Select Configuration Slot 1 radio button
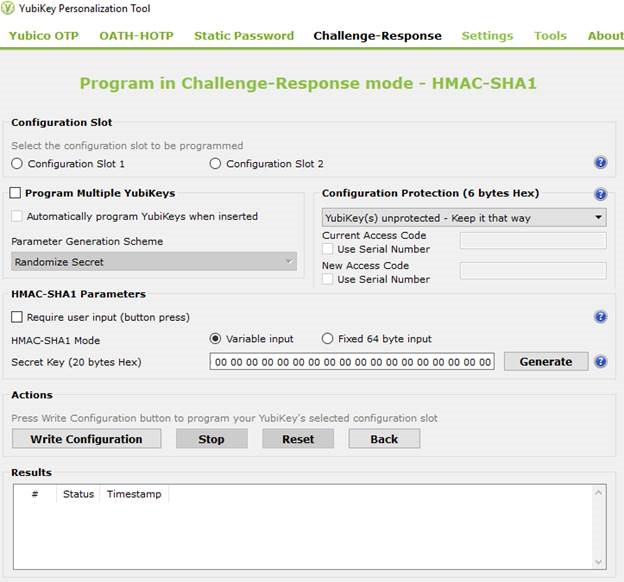The width and height of the screenshot is (624, 582). pos(17,164)
